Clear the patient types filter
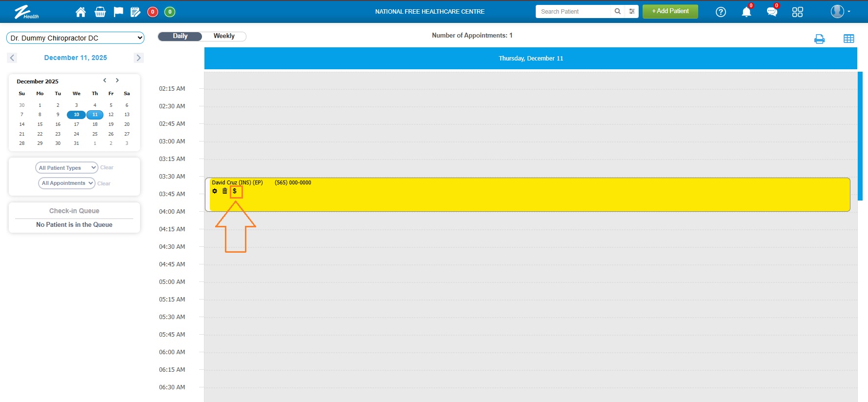 point(106,168)
